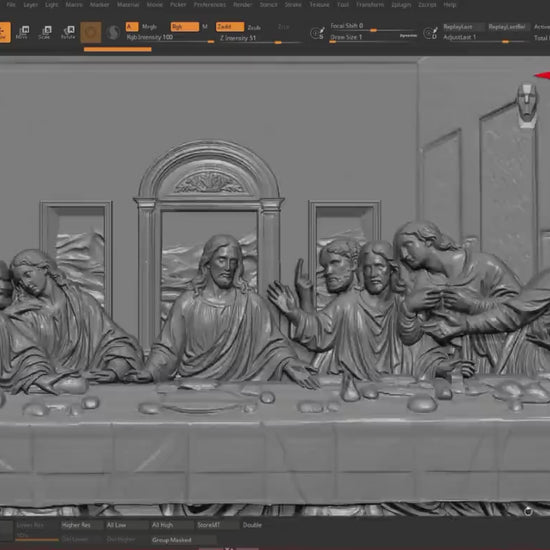Toggle the Zcut mode
Image resolution: width=550 pixels, height=550 pixels.
click(x=283, y=27)
